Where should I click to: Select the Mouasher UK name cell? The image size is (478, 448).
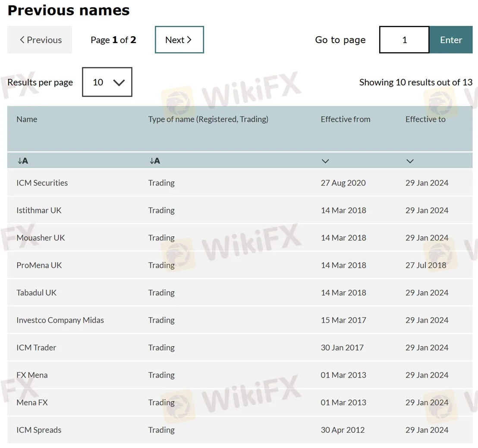41,238
